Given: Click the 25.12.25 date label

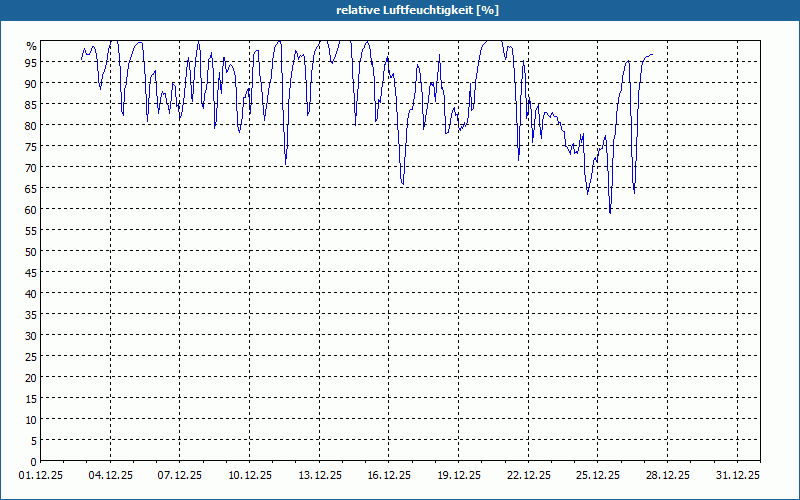Looking at the screenshot, I should tap(598, 475).
